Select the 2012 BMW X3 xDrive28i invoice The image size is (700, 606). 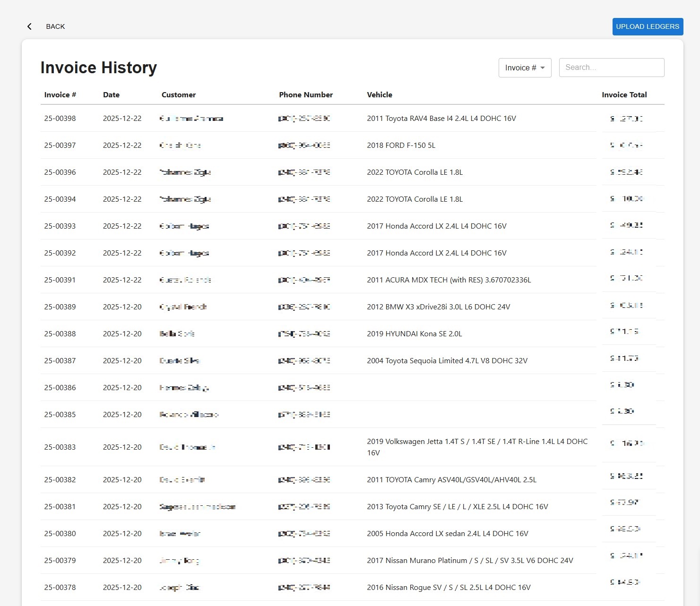point(438,307)
